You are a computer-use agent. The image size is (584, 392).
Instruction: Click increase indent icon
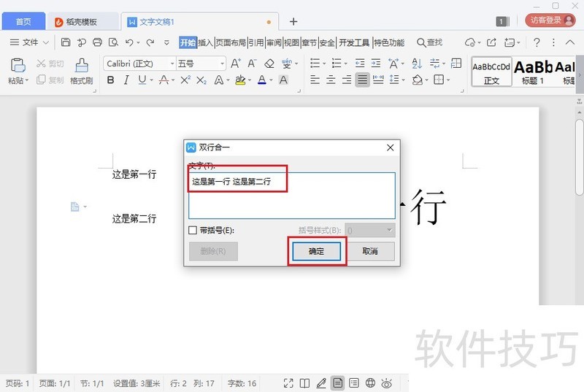click(376, 64)
